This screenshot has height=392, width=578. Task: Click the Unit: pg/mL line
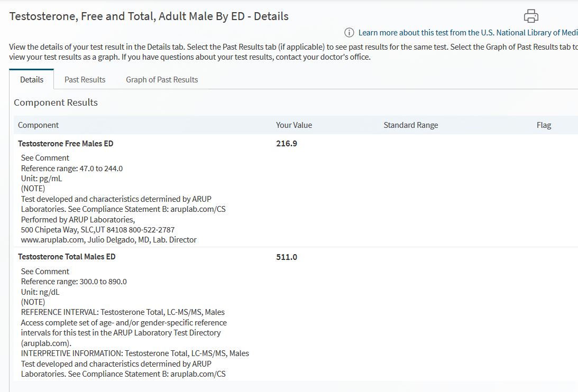[42, 179]
